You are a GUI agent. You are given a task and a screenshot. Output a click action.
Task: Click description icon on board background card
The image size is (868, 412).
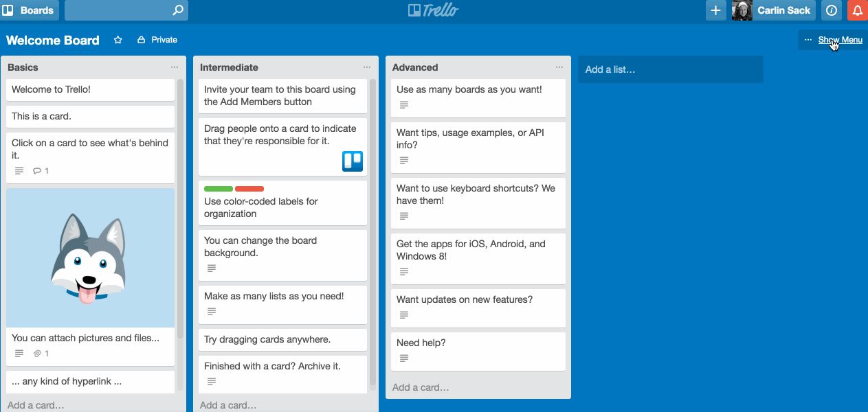[212, 268]
